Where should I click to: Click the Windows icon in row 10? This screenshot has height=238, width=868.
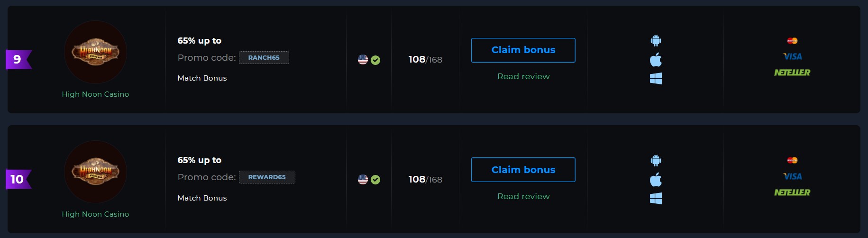656,198
